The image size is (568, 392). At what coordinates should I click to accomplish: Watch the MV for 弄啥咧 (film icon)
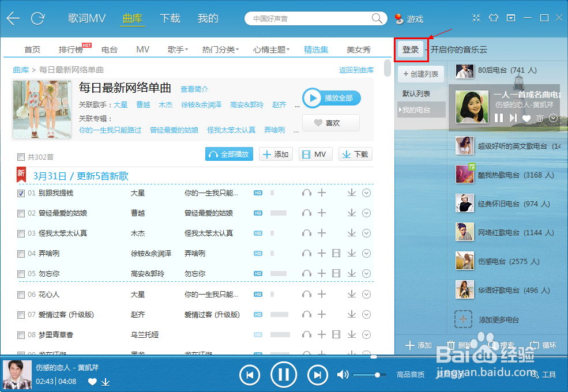pos(336,253)
